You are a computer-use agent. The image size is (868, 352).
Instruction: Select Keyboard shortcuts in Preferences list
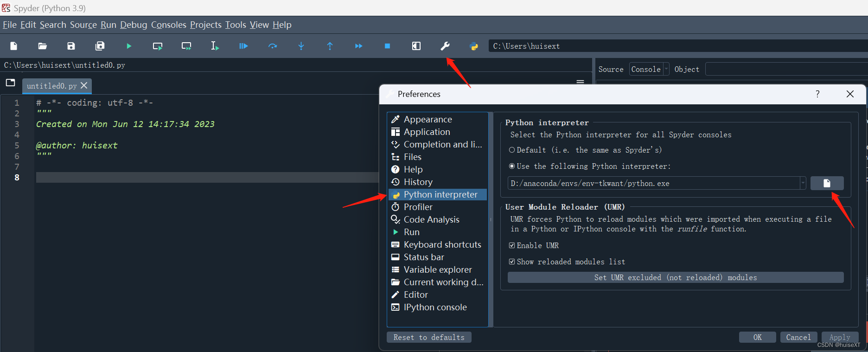point(438,244)
